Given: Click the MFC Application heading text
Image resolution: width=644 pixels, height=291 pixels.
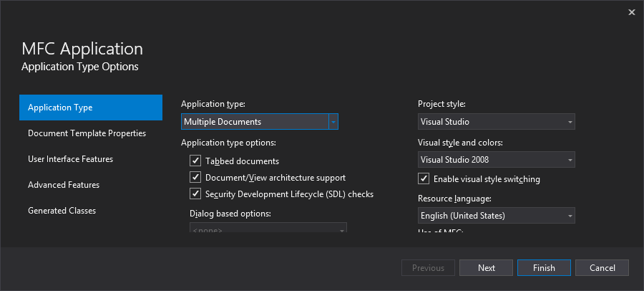Looking at the screenshot, I should click(x=82, y=49).
